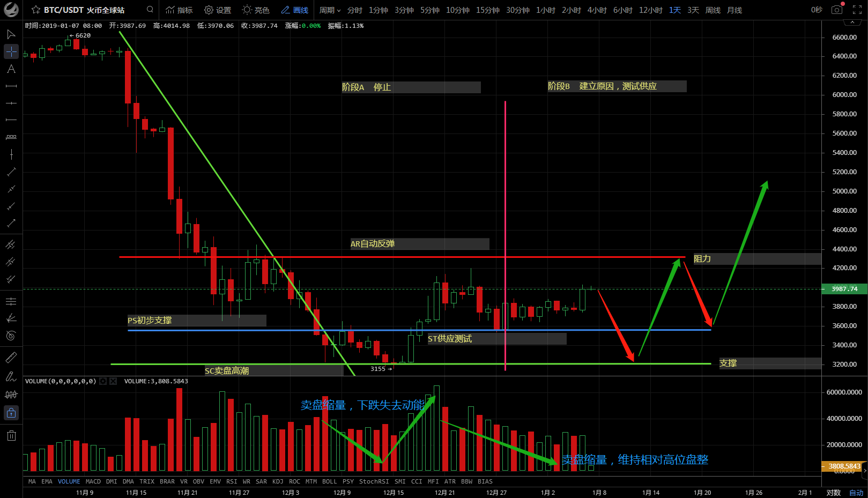Select the arrow cursor tool
868x498 pixels.
coord(11,34)
